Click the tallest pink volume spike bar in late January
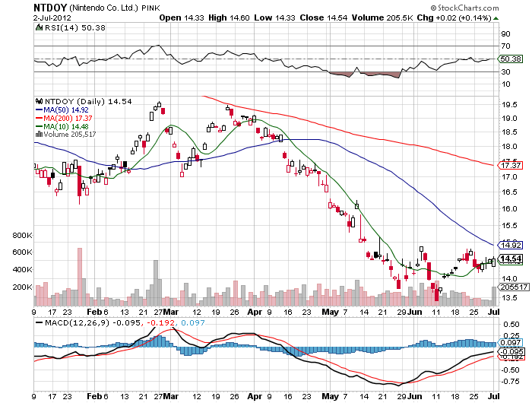 pos(80,277)
